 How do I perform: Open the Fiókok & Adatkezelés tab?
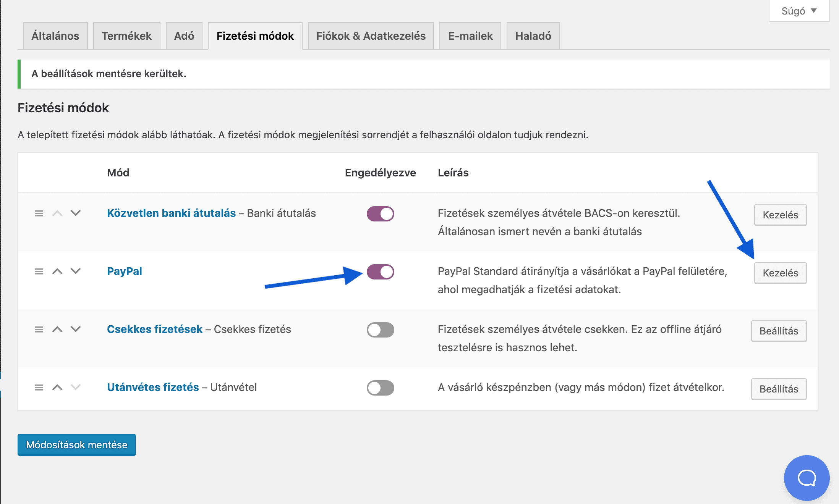point(371,36)
